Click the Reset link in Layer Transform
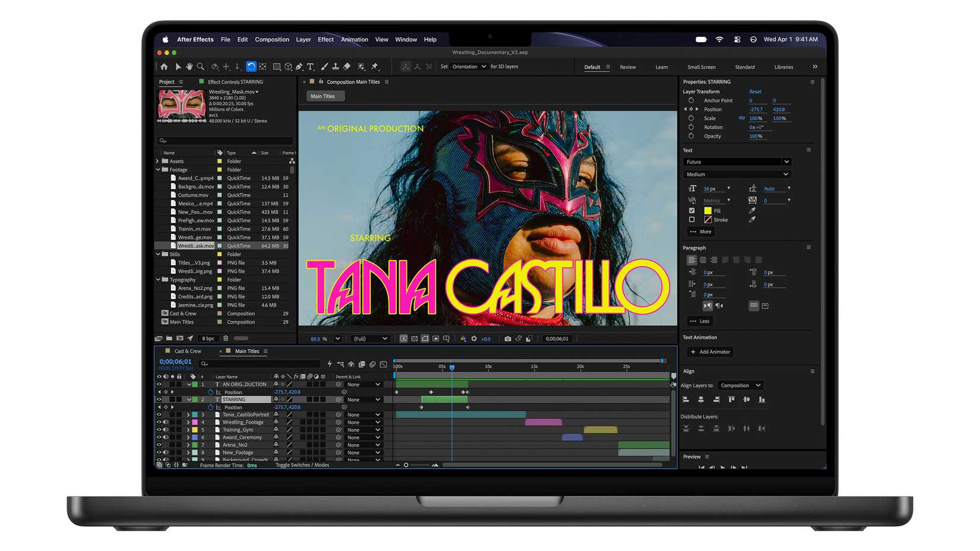The height and width of the screenshot is (551, 980). click(x=755, y=92)
